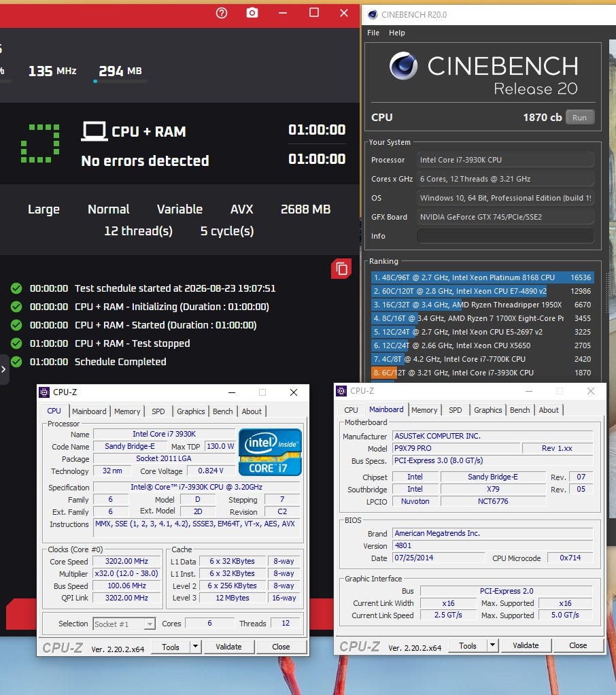Click the LPCIO value NCT6776
616x695 pixels.
coord(493,501)
